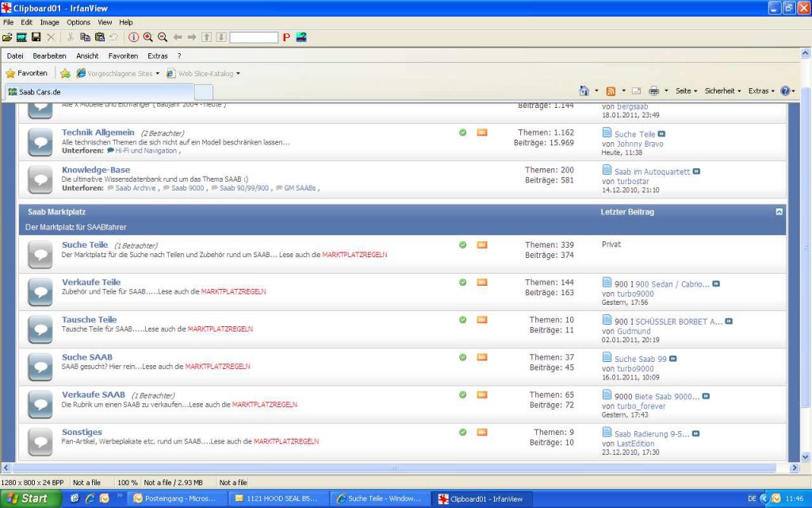The image size is (812, 508).
Task: Select the Saab Cars.de browser tab
Action: (x=99, y=92)
